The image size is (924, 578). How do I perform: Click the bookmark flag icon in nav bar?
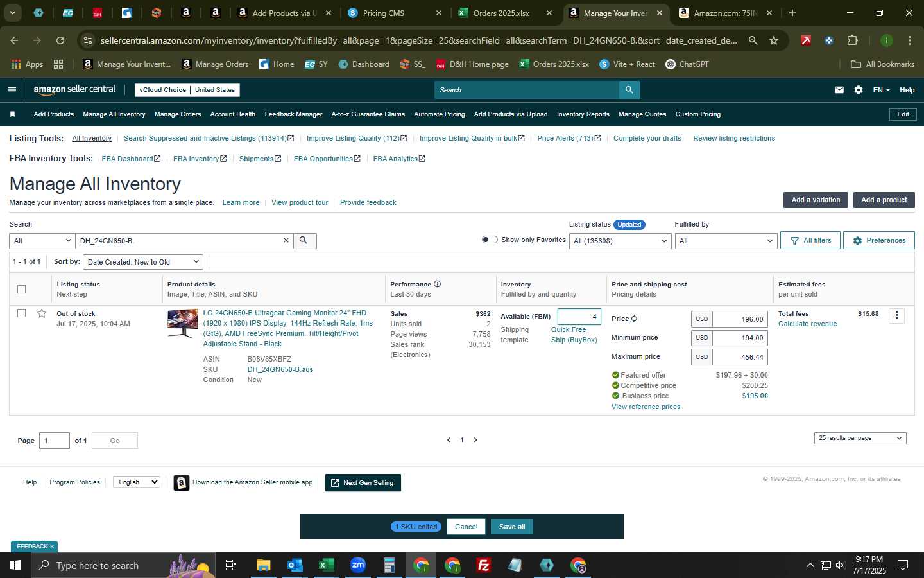[x=12, y=114]
